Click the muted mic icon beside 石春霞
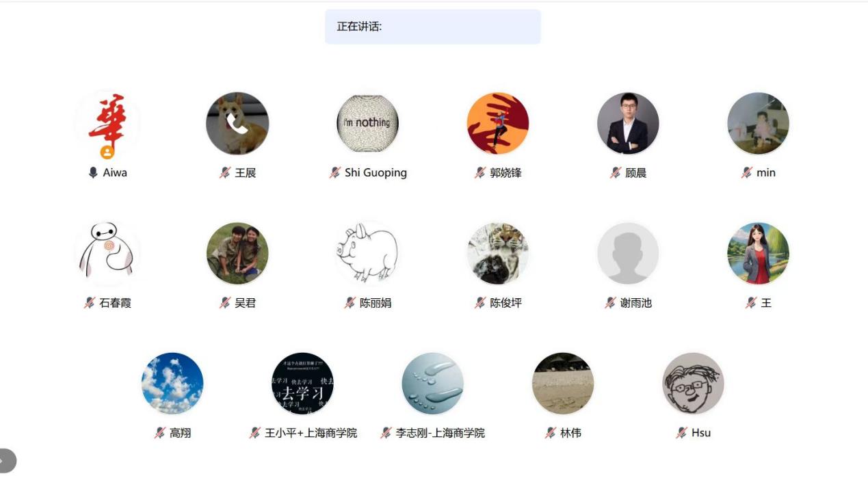This screenshot has height=491, width=868. tap(90, 303)
